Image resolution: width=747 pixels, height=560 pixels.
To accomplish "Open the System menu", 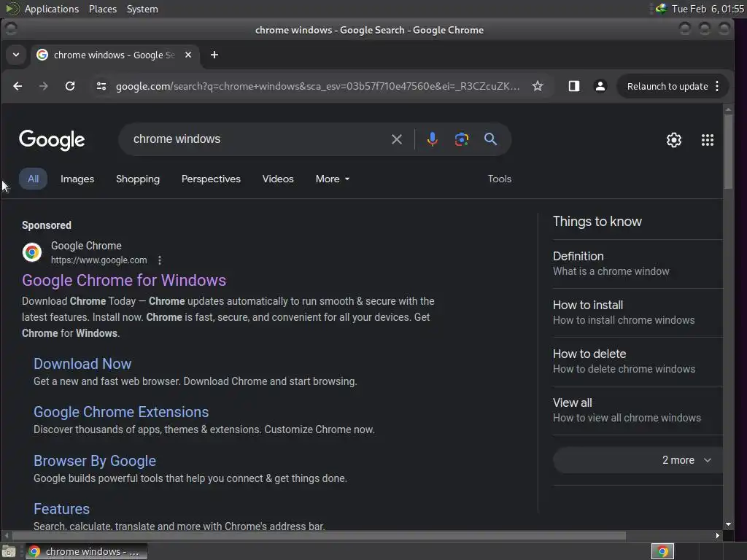I will [142, 9].
